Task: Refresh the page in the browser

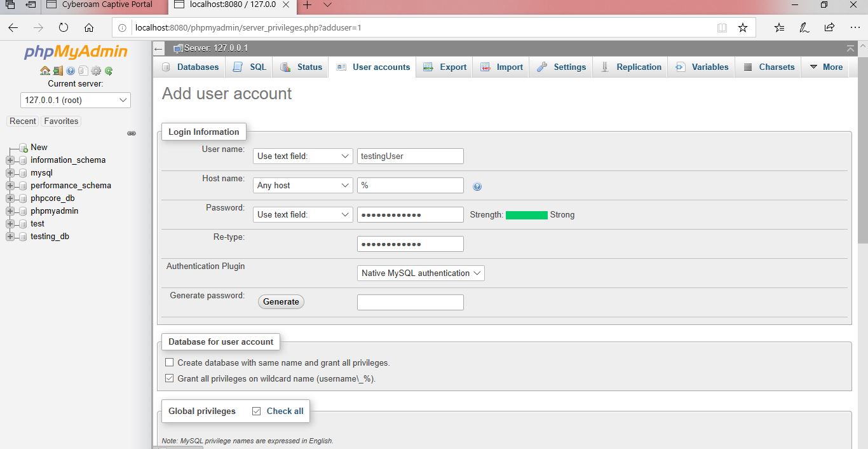Action: 64,27
